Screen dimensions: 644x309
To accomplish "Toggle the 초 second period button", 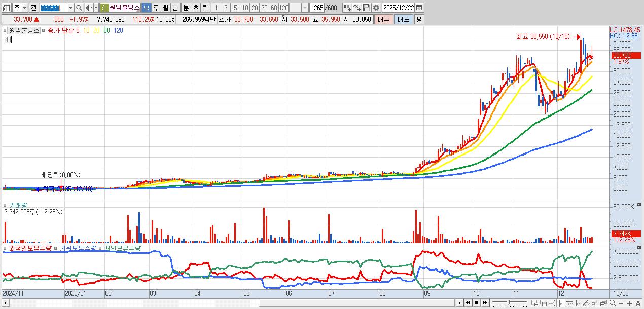I will pos(195,8).
